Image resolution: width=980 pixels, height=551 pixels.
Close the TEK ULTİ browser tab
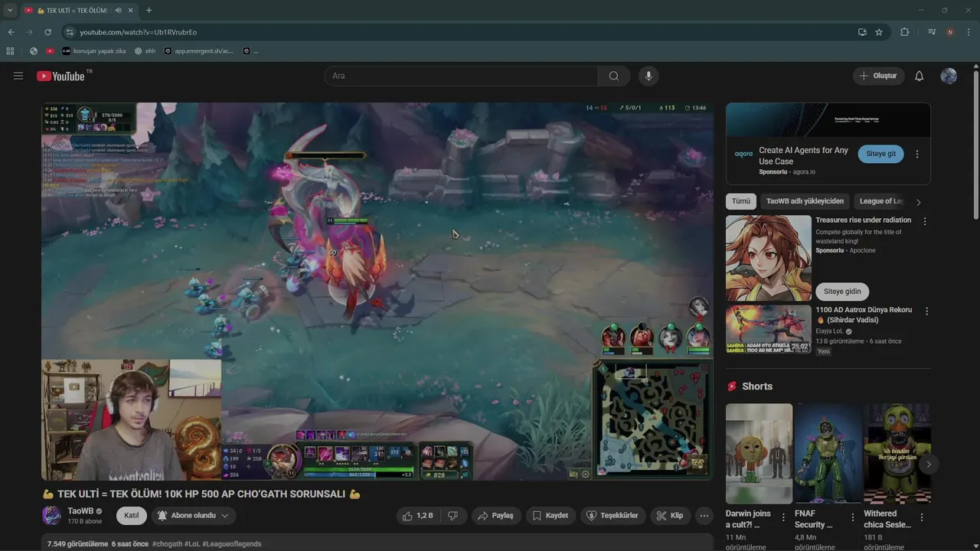pyautogui.click(x=132, y=10)
